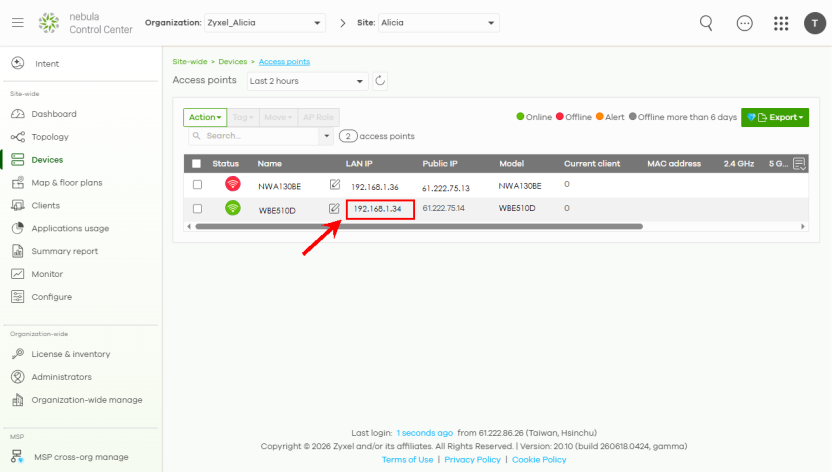Screen dimensions: 832x472
Task: Click the Applications usage pie icon
Action: click(18, 228)
